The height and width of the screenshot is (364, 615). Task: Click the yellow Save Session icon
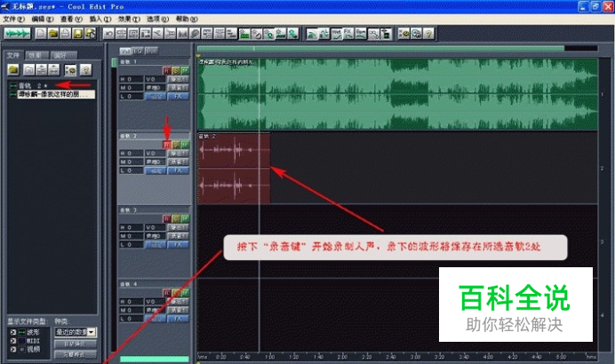point(77,34)
